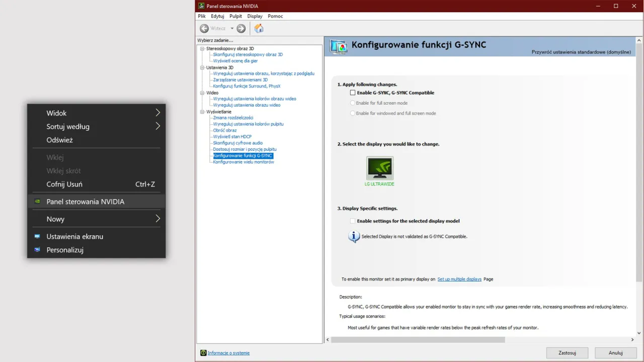Click the Wstecz back arrow button
The image size is (644, 362).
[204, 28]
